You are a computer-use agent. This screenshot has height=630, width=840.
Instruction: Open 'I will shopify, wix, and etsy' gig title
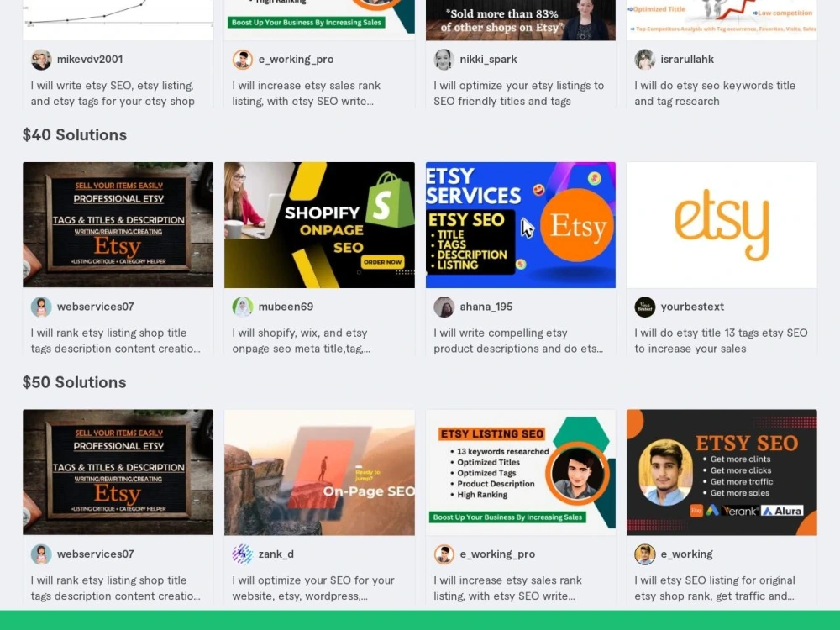(x=301, y=341)
